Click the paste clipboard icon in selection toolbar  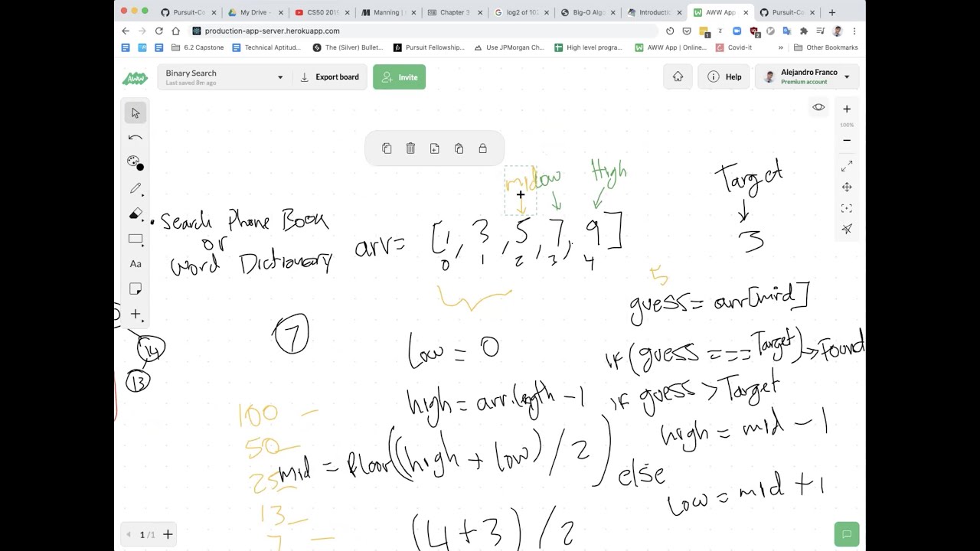[x=459, y=148]
